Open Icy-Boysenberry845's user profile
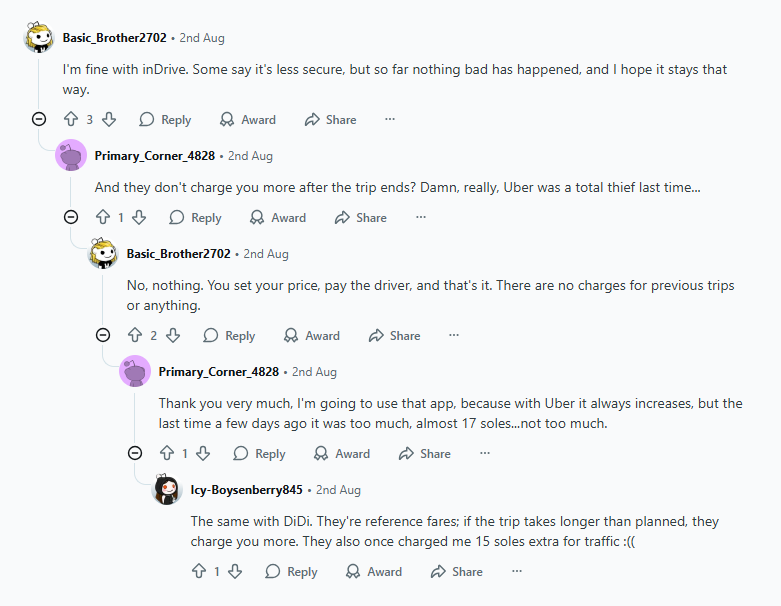The height and width of the screenshot is (606, 781). (x=246, y=490)
